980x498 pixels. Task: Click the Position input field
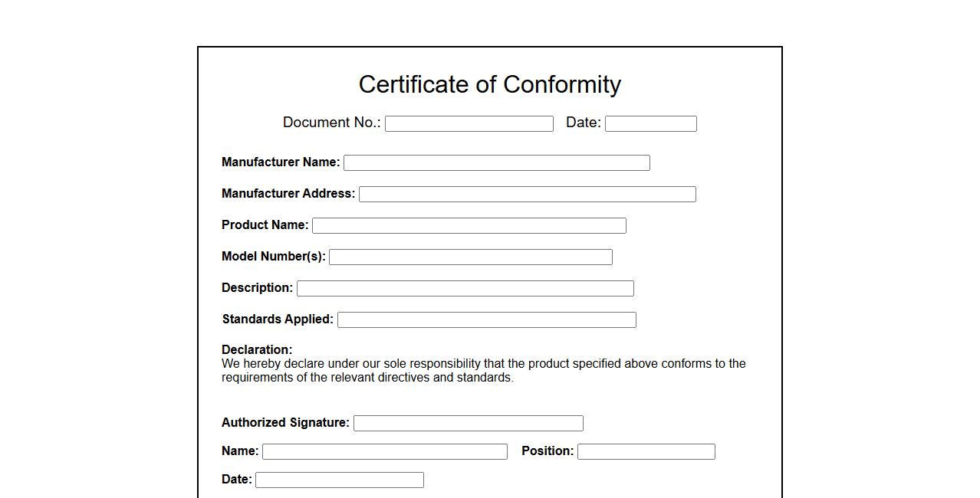[x=646, y=451]
